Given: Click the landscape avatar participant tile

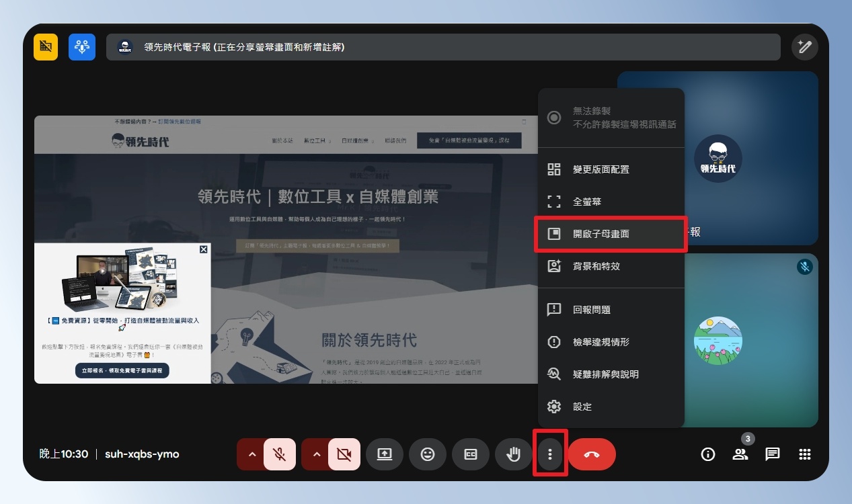Looking at the screenshot, I should [718, 341].
